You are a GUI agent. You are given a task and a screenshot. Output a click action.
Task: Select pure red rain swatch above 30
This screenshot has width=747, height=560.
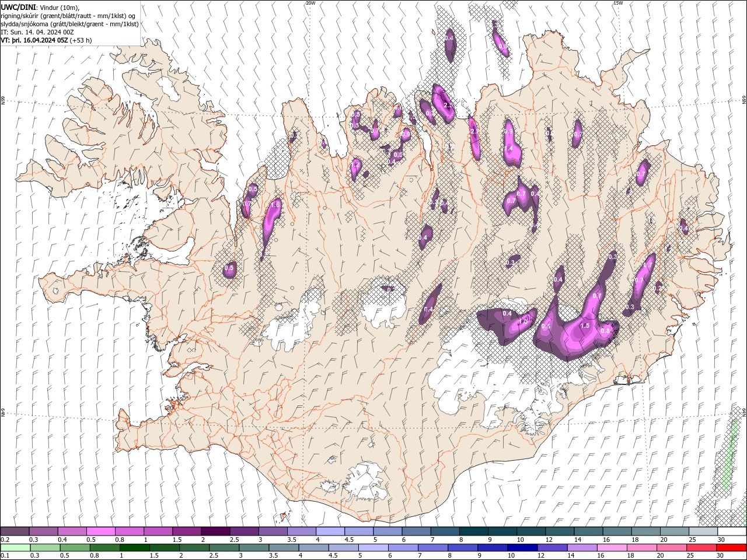[732, 548]
